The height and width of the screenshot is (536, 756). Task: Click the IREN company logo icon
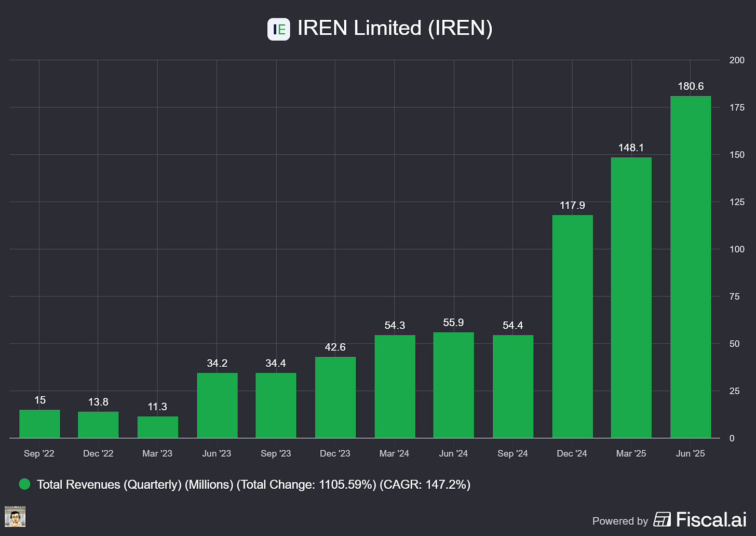[279, 29]
